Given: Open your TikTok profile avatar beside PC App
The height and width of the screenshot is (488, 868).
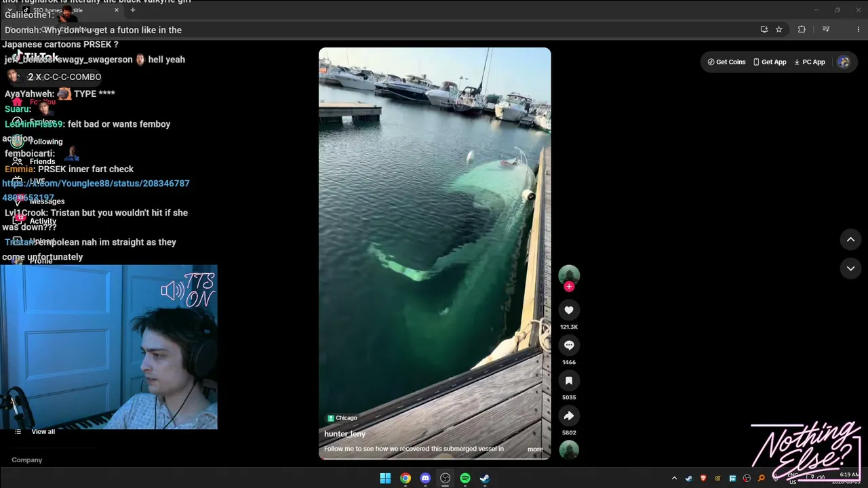Looking at the screenshot, I should (x=844, y=62).
